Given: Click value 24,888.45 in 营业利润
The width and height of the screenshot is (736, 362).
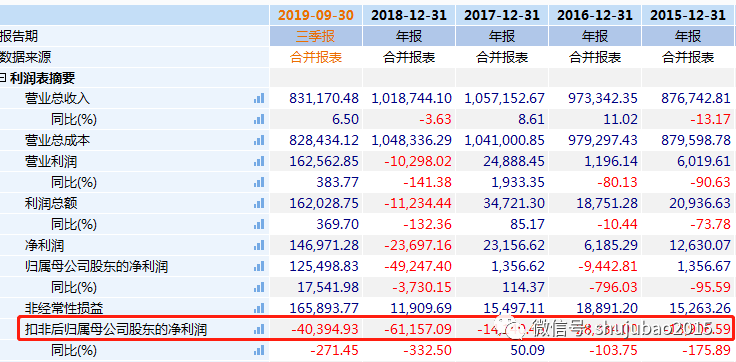Looking at the screenshot, I should (514, 162).
